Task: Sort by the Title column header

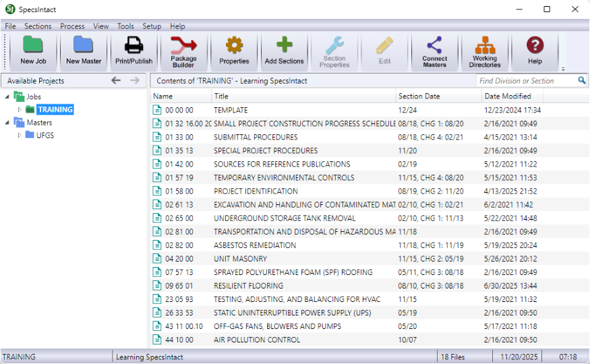Action: coord(303,96)
